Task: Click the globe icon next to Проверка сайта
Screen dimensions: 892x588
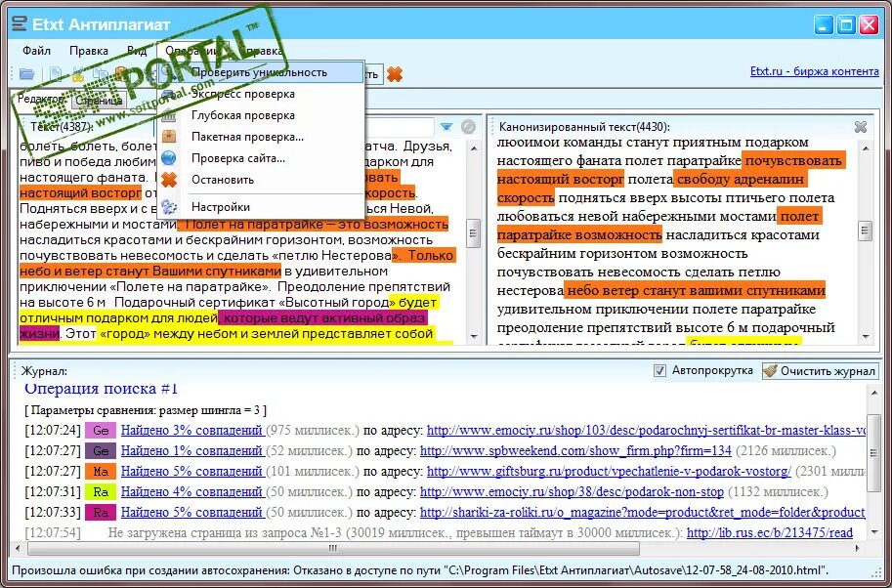Action: [x=169, y=158]
